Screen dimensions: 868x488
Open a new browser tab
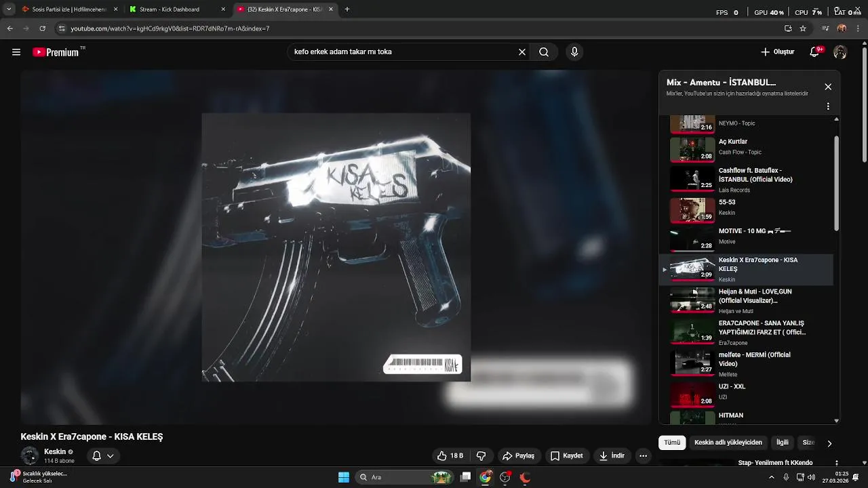click(347, 9)
